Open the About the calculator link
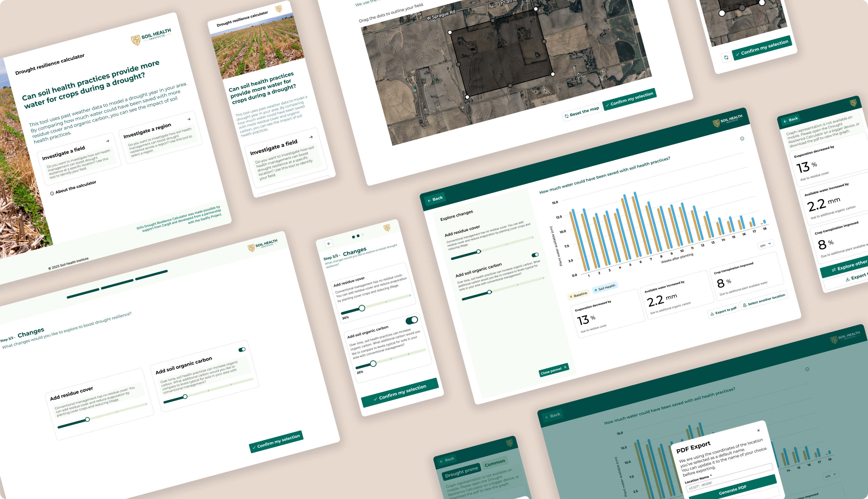Viewport: 868px width, 499px height. [x=73, y=188]
